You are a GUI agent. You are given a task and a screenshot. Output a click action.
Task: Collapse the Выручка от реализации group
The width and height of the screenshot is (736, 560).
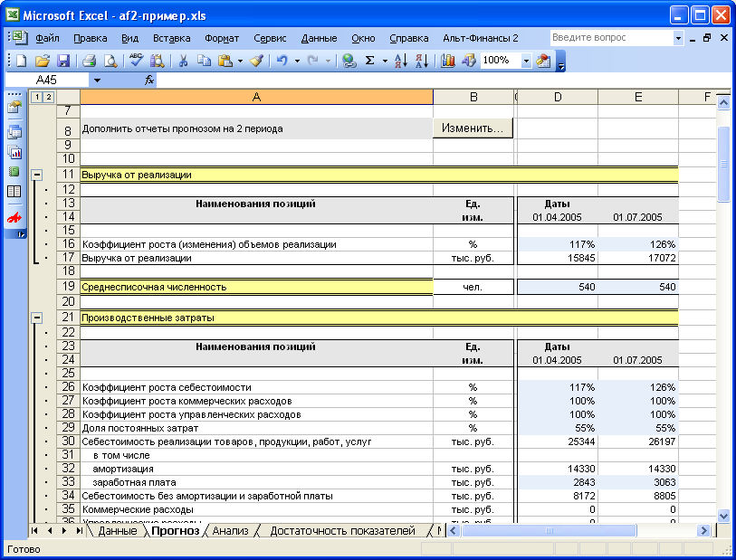tap(36, 176)
